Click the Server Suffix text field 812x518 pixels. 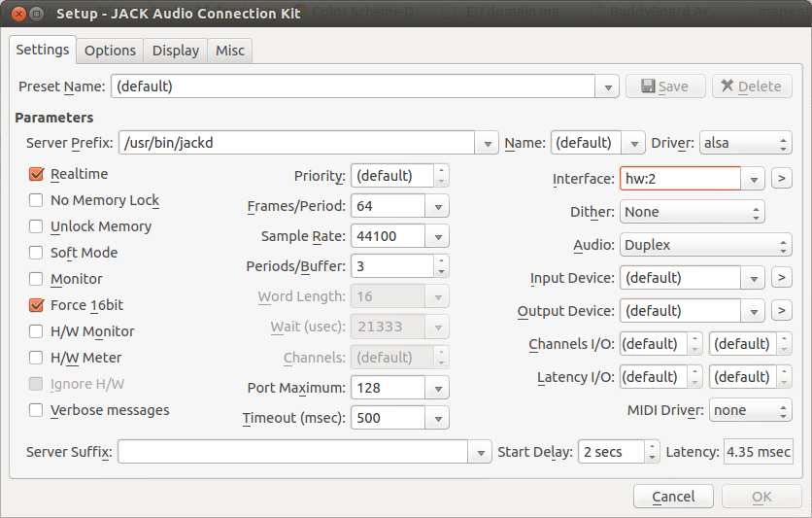pos(293,452)
